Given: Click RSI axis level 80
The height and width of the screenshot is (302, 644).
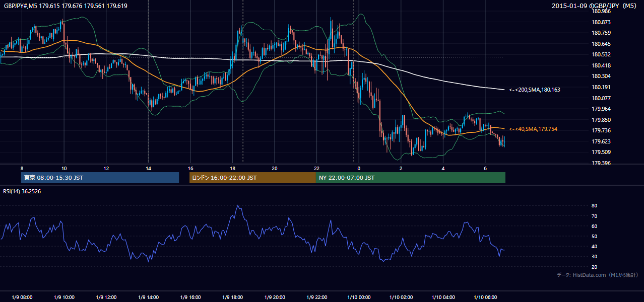Looking at the screenshot, I should pos(594,206).
